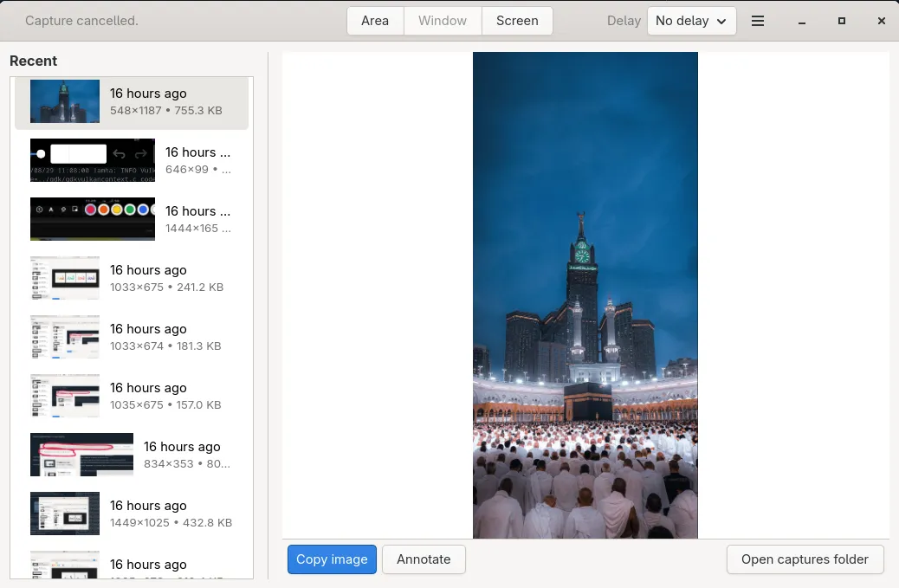This screenshot has height=588, width=899.
Task: Open the hamburger main menu
Action: pyautogui.click(x=757, y=21)
